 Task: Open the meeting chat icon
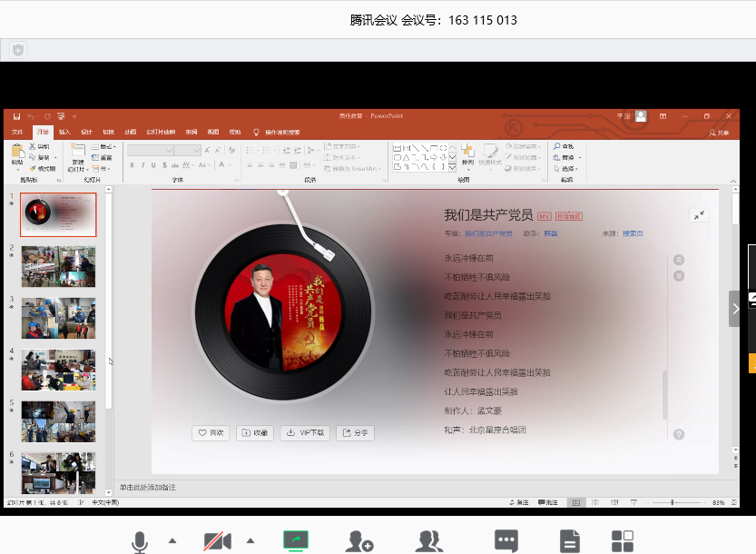(x=506, y=540)
